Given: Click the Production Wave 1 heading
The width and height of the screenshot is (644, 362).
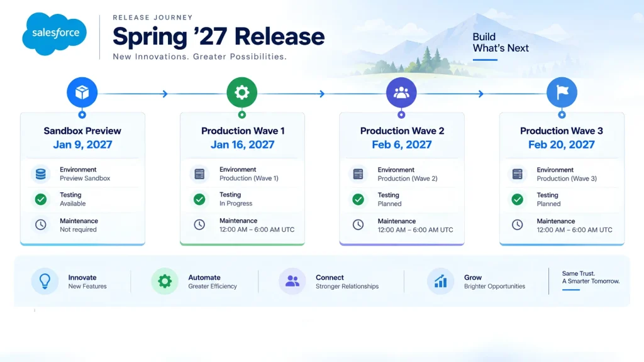Looking at the screenshot, I should [x=242, y=131].
